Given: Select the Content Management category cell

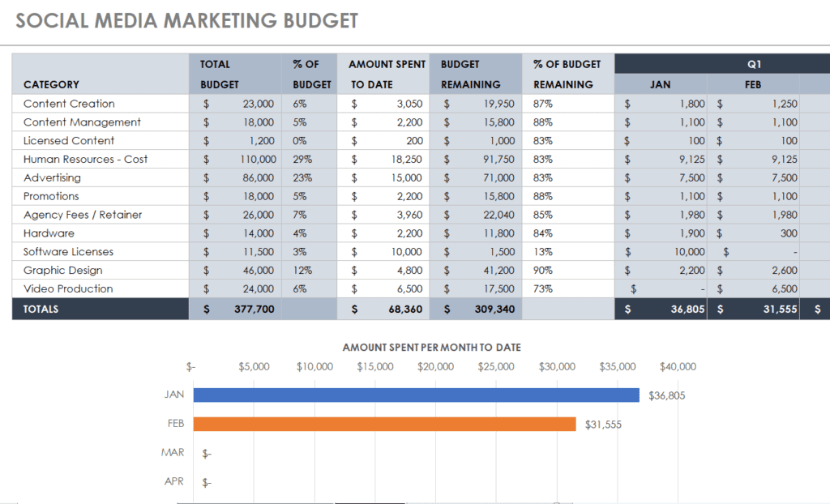Looking at the screenshot, I should [x=100, y=122].
